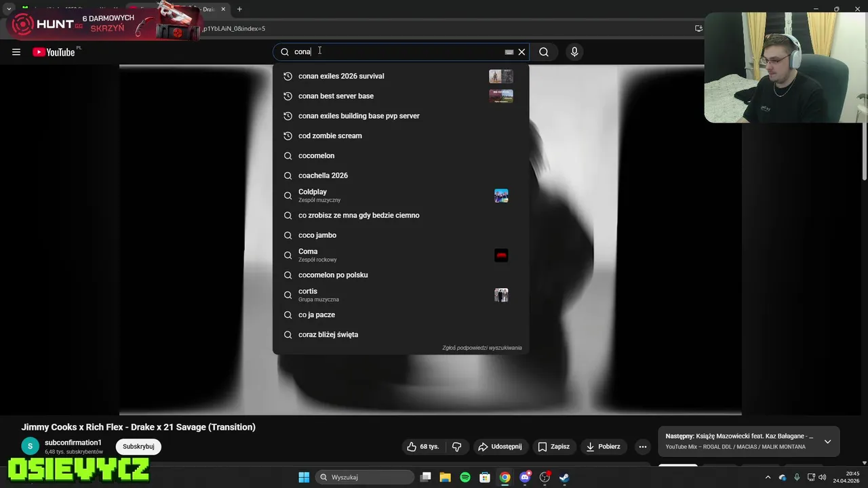Image resolution: width=868 pixels, height=488 pixels.
Task: Click thumbnail for "conan exiles 2026 survival"
Action: 501,76
